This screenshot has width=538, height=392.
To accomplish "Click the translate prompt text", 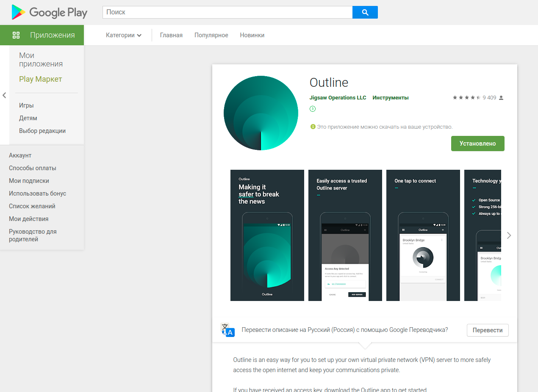I will point(345,330).
